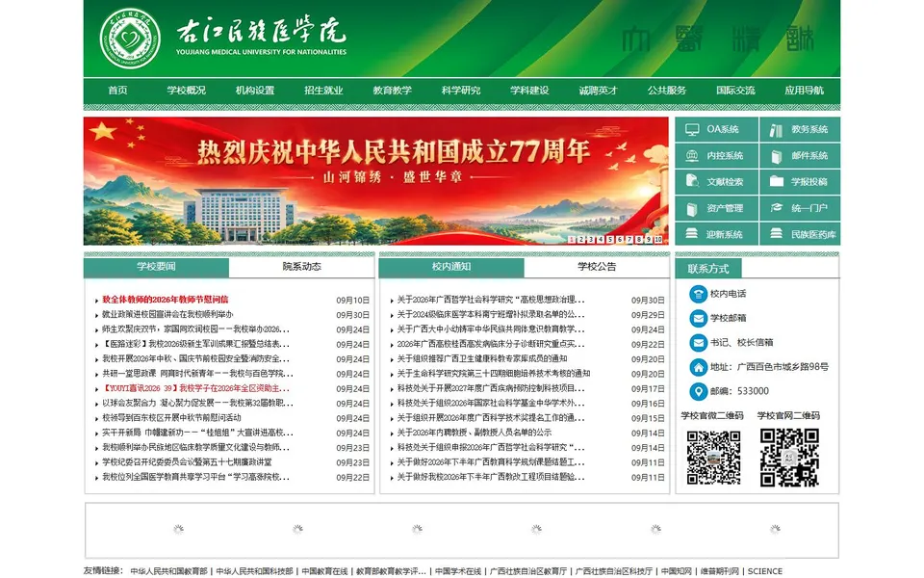Click the 资产管理 icon

[x=692, y=208]
